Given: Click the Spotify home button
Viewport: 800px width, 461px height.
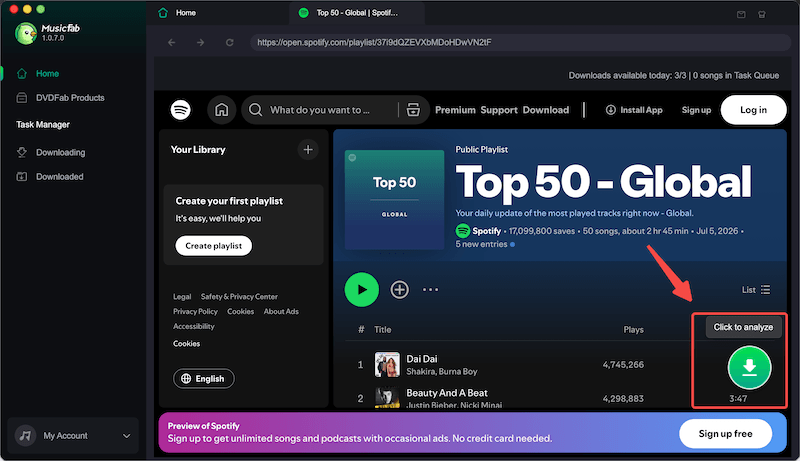Looking at the screenshot, I should tap(221, 110).
